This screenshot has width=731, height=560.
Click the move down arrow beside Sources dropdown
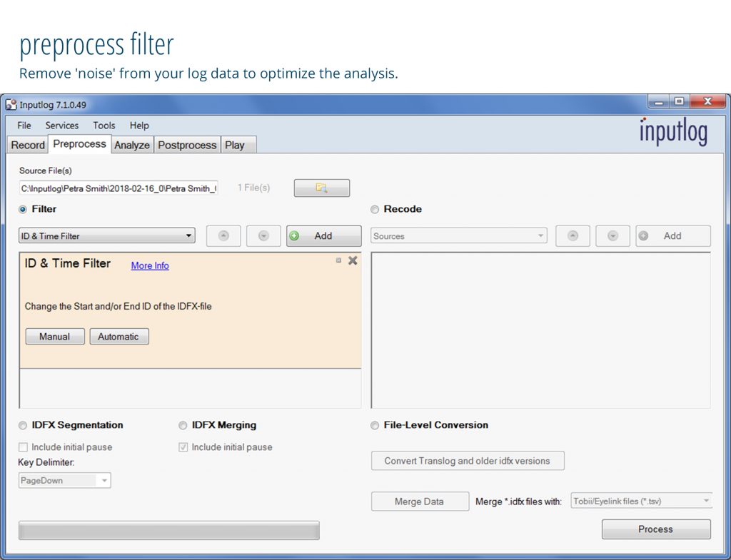coord(612,236)
